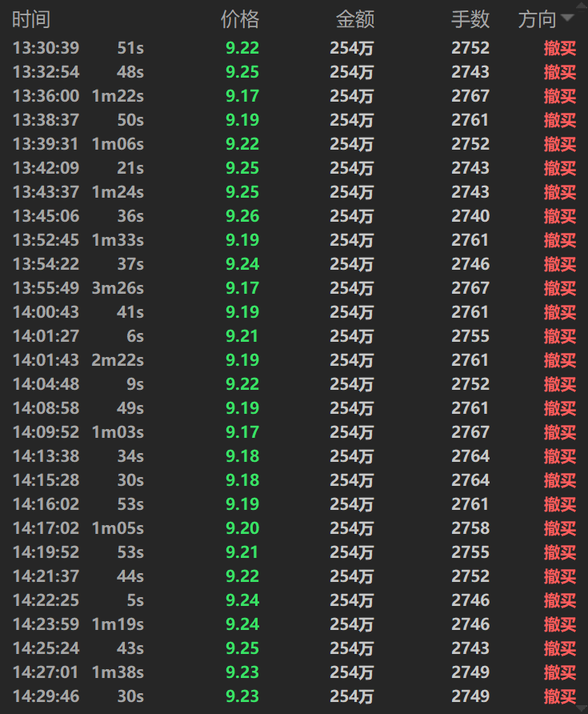Select the row at 13:30:39

click(294, 48)
